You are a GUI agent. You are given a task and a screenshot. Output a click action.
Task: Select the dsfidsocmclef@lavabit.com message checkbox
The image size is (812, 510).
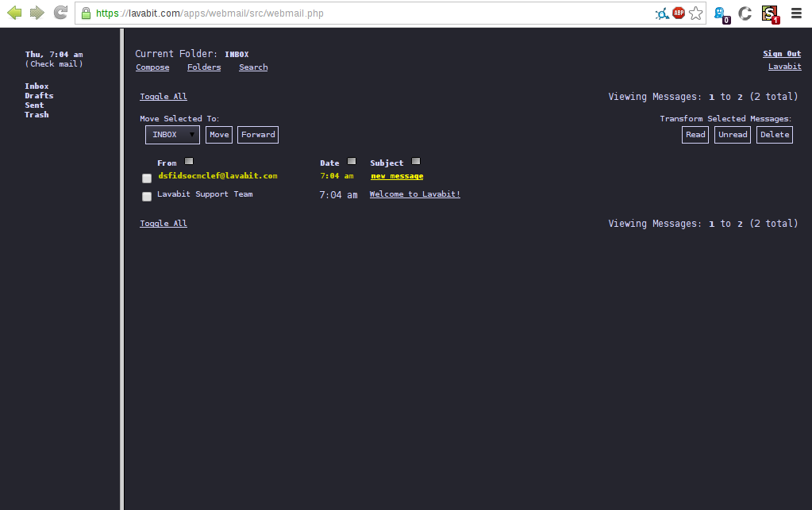pyautogui.click(x=147, y=178)
